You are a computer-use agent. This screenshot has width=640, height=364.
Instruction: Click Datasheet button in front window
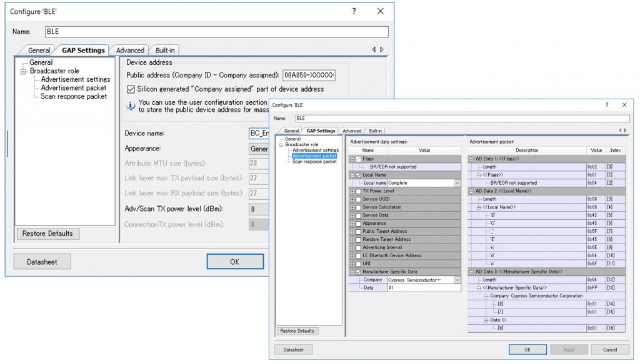tap(294, 350)
